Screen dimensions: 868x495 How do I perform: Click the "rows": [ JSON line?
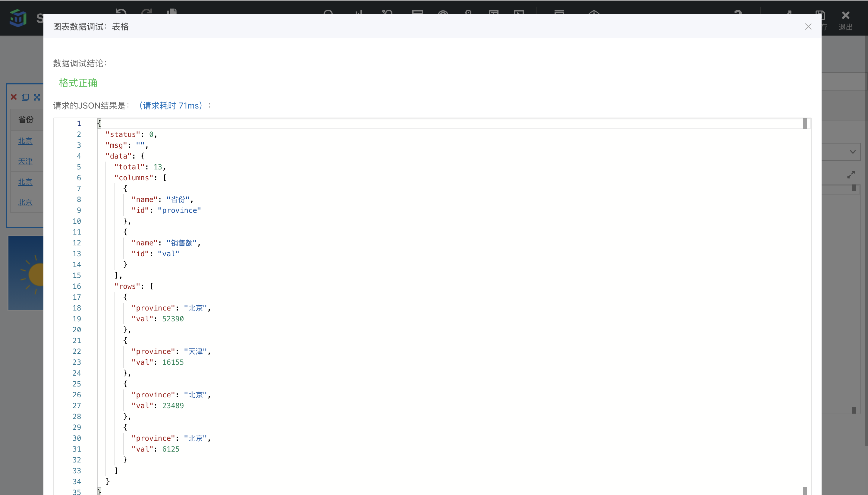[x=134, y=286]
